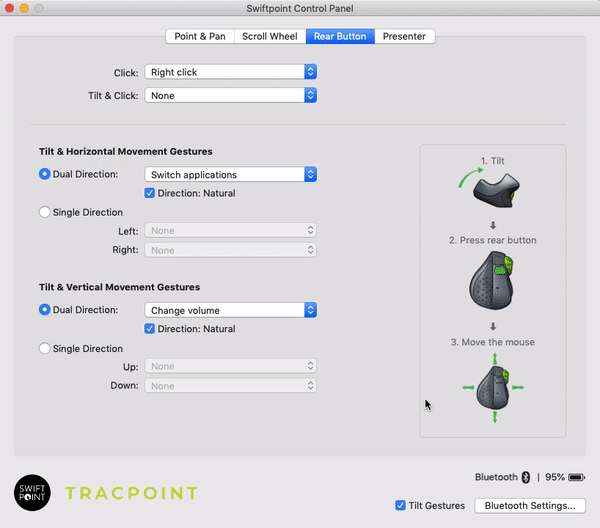This screenshot has height=528, width=600.
Task: Open the Up gesture dropdown
Action: pos(230,366)
